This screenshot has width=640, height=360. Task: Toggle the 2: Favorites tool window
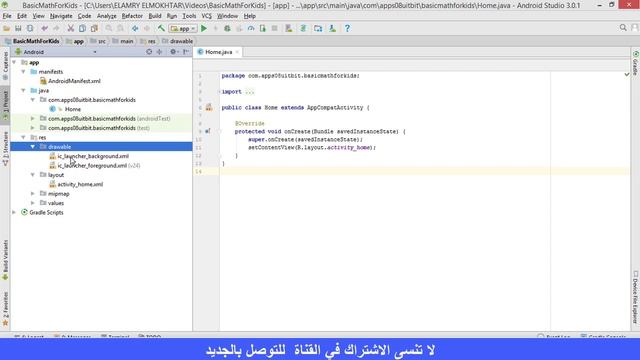tap(5, 309)
